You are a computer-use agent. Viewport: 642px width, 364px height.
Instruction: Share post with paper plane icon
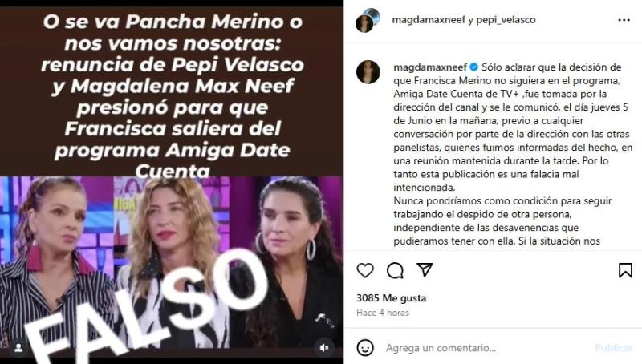click(425, 269)
